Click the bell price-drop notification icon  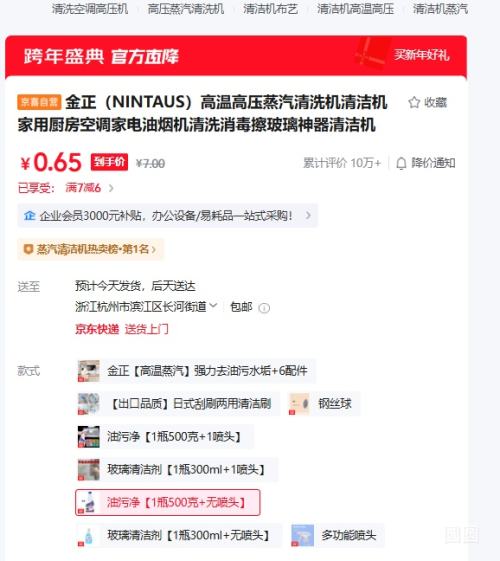[401, 164]
